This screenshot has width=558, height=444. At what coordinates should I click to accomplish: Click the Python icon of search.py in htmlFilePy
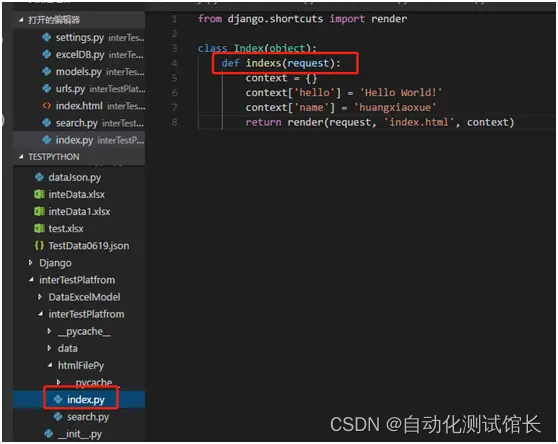point(58,417)
